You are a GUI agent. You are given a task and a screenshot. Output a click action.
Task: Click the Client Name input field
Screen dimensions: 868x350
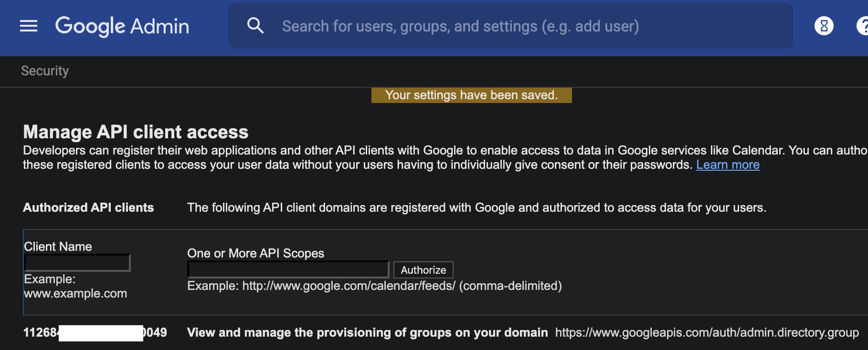pyautogui.click(x=77, y=263)
